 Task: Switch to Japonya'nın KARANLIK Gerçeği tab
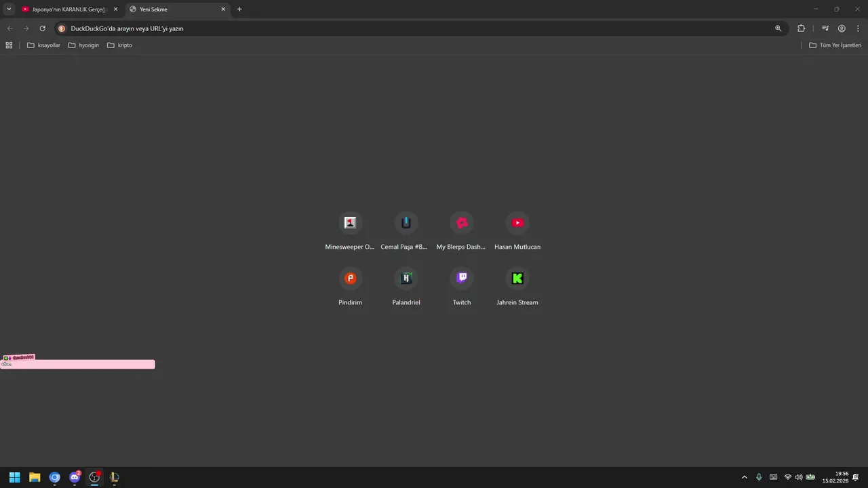coord(68,9)
